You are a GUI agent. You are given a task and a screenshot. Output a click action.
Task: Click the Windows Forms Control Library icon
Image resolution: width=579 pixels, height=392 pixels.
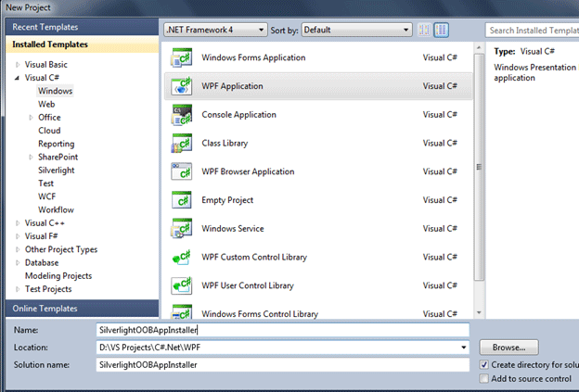[x=181, y=312]
